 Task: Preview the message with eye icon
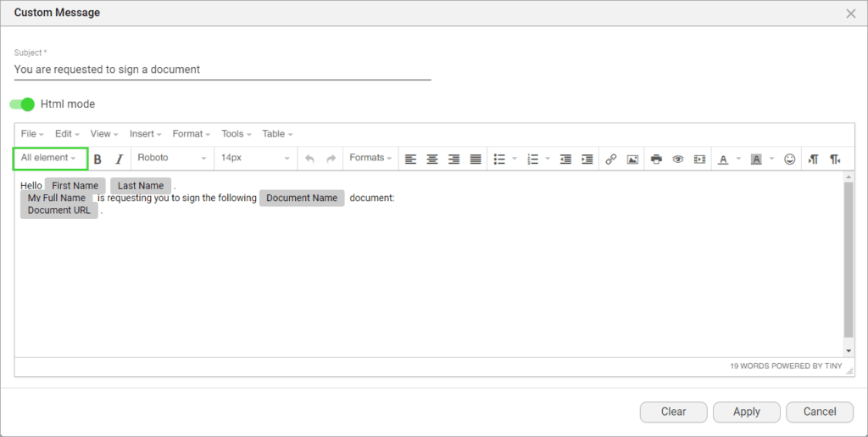coord(678,159)
